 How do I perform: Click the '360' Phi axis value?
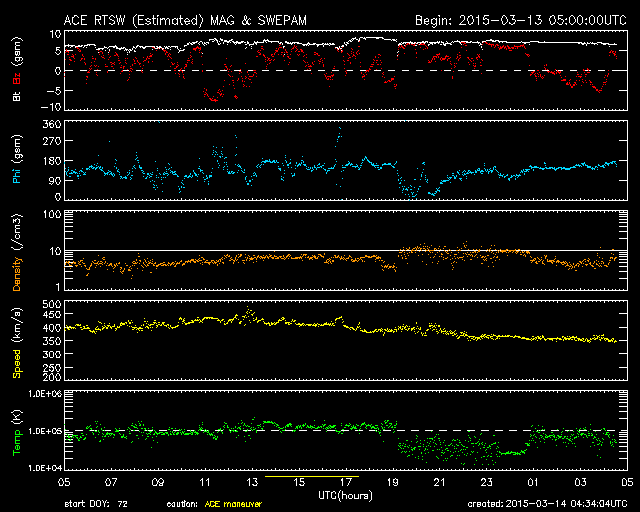point(52,124)
